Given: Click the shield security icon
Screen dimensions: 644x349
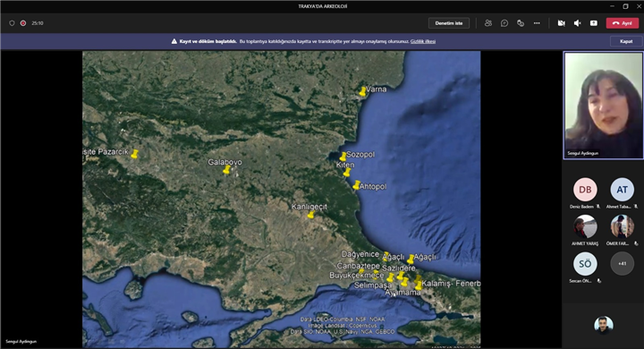Looking at the screenshot, I should point(12,23).
